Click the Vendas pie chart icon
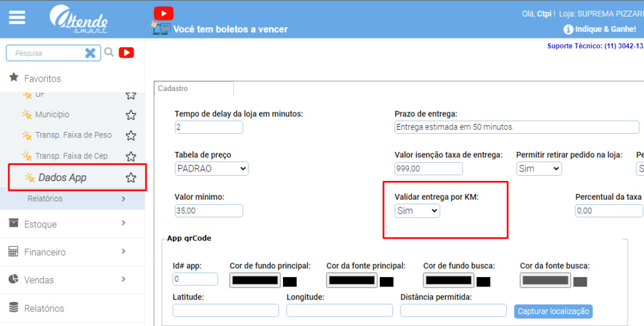This screenshot has height=326, width=644. [x=13, y=279]
